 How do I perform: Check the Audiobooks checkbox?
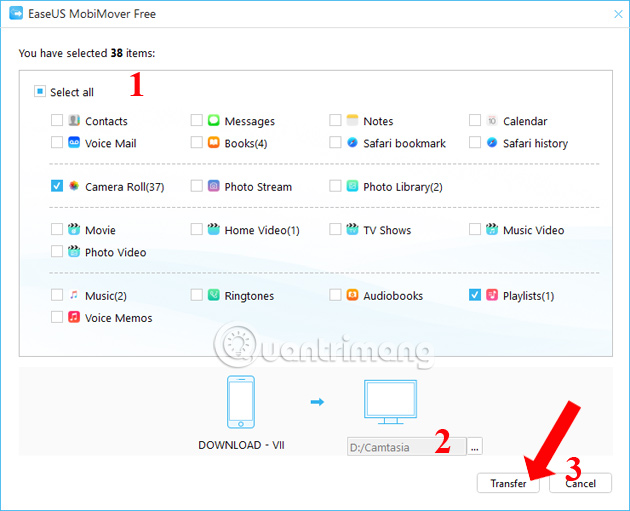click(x=335, y=295)
